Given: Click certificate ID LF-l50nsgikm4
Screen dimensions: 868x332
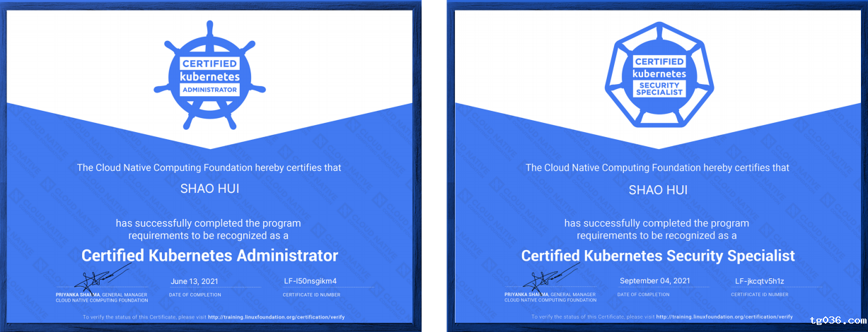Looking at the screenshot, I should (311, 281).
